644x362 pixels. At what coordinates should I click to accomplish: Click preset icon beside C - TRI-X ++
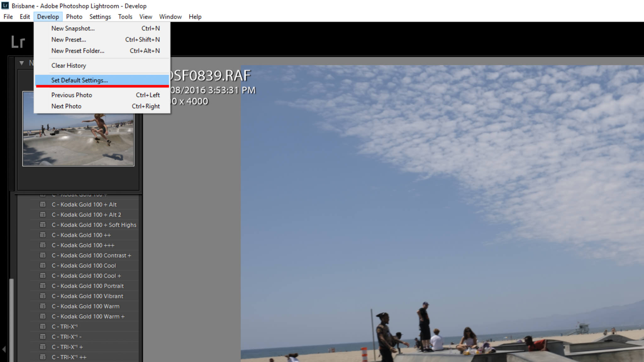pyautogui.click(x=43, y=357)
